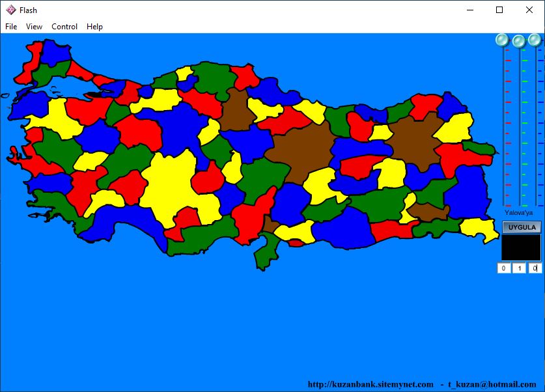Focus the middle RGB input showing 1
The width and height of the screenshot is (545, 392).
click(x=519, y=268)
